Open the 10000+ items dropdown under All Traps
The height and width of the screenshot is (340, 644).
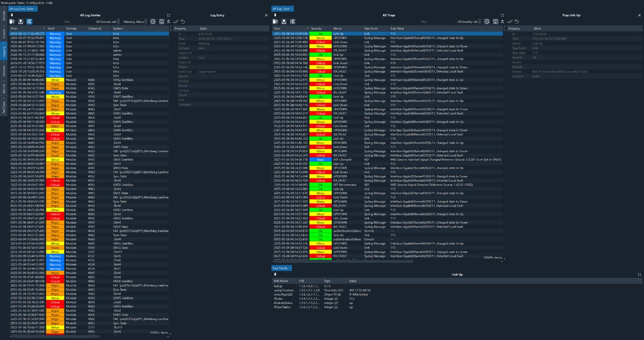pyautogui.click(x=494, y=257)
